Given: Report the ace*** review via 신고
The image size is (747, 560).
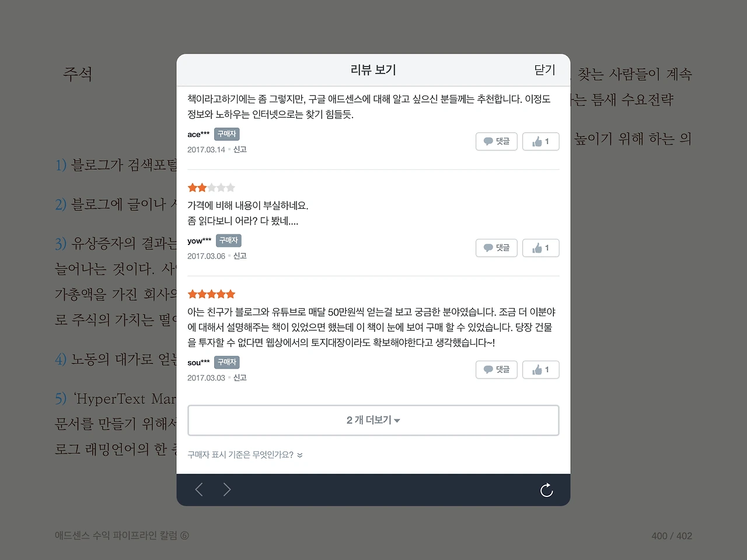Looking at the screenshot, I should tap(240, 150).
